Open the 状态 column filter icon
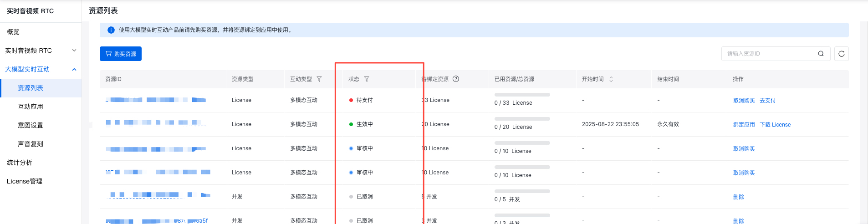The width and height of the screenshot is (868, 224). point(367,79)
